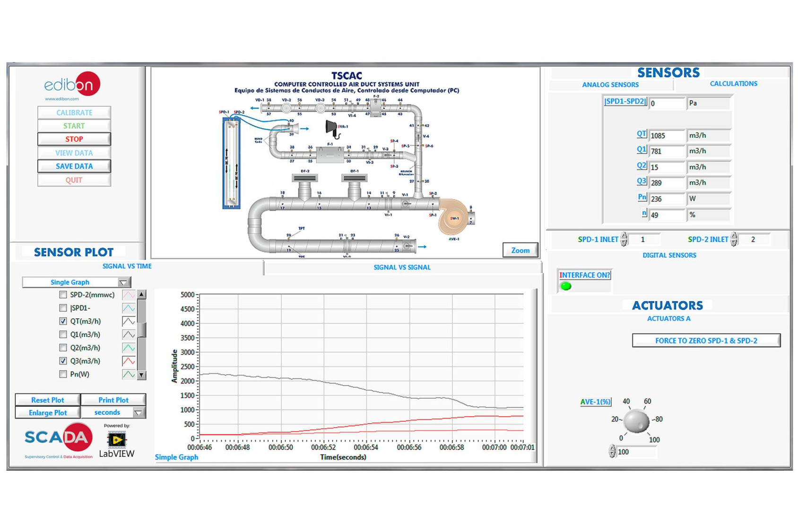Click the QUIT button
The image size is (798, 532).
coord(74,180)
